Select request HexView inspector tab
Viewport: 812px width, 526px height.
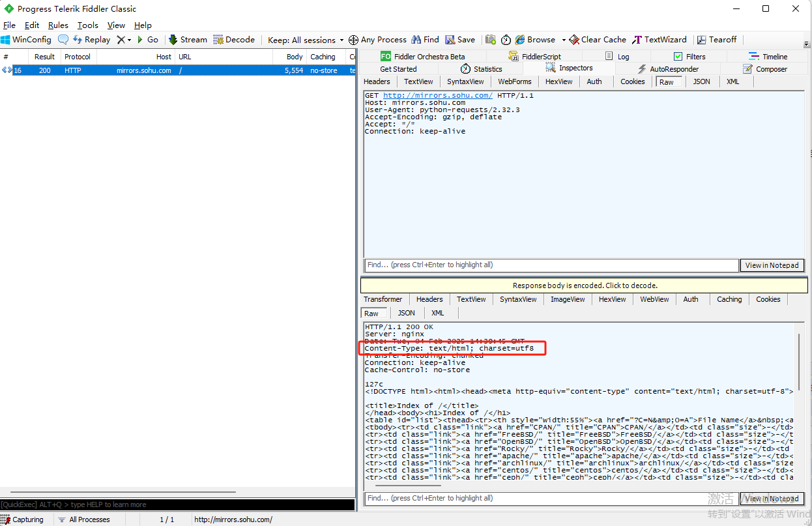pyautogui.click(x=558, y=81)
